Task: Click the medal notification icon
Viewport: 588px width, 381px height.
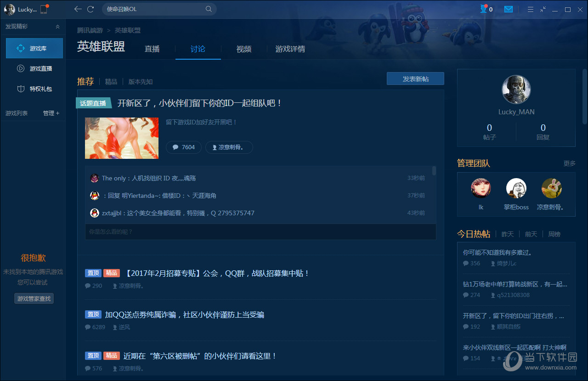Action: tap(484, 9)
